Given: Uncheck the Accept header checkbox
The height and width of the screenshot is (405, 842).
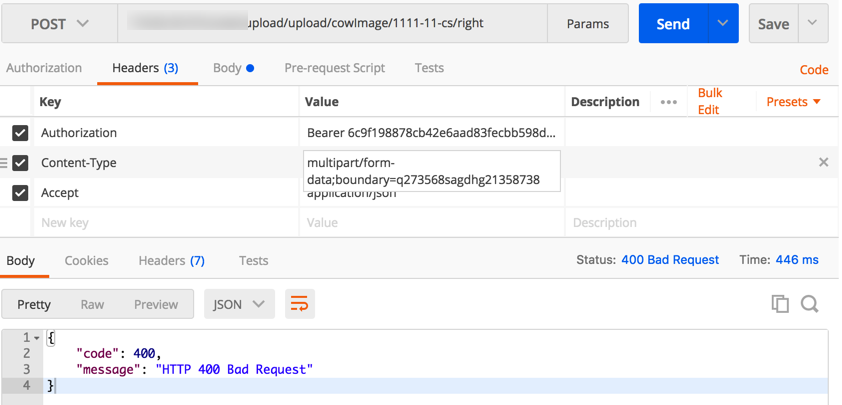Looking at the screenshot, I should [20, 193].
